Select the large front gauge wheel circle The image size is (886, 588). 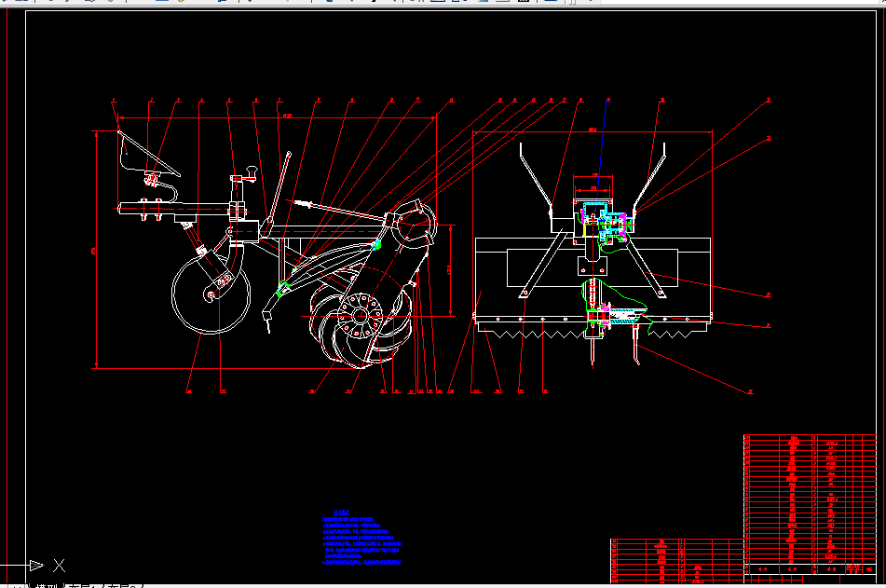(x=211, y=294)
